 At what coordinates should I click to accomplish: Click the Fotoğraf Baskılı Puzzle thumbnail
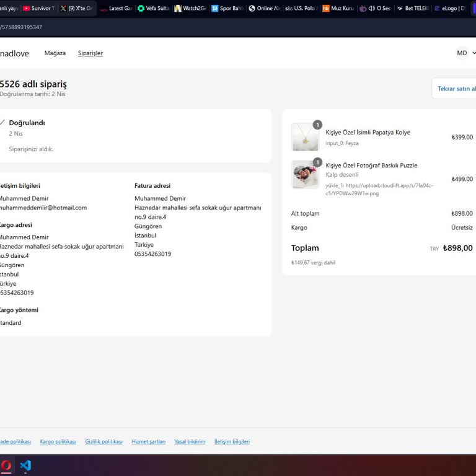tap(305, 175)
